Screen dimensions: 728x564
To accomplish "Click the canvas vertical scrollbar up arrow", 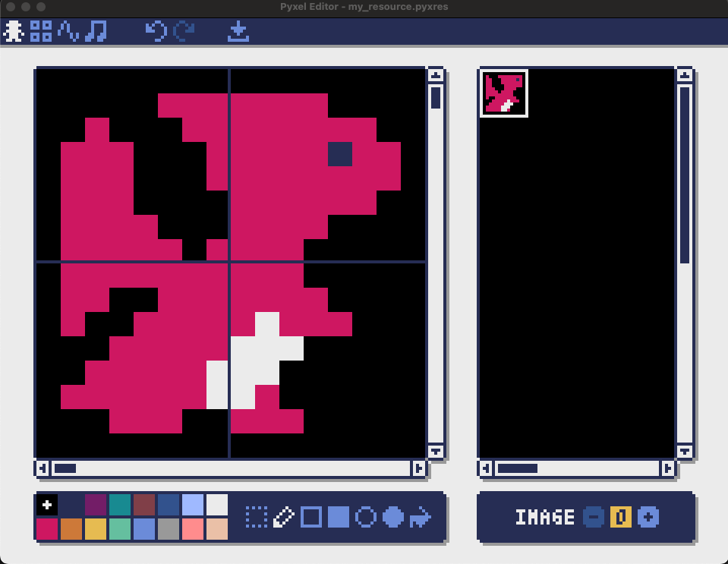I will [436, 74].
